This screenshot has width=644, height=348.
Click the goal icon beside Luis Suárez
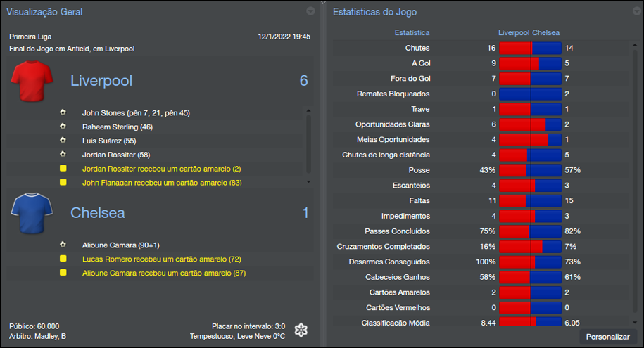[63, 141]
